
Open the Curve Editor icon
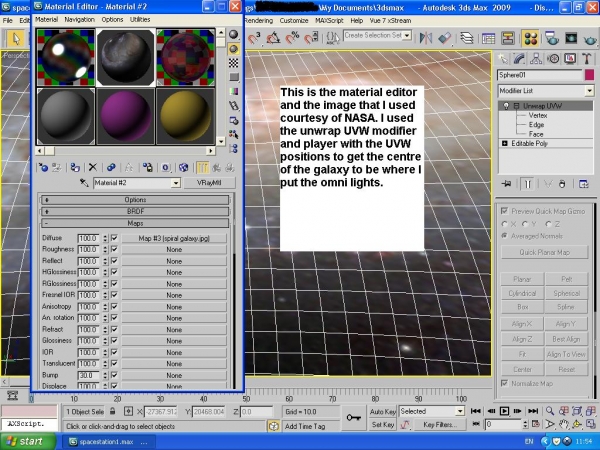pos(488,38)
